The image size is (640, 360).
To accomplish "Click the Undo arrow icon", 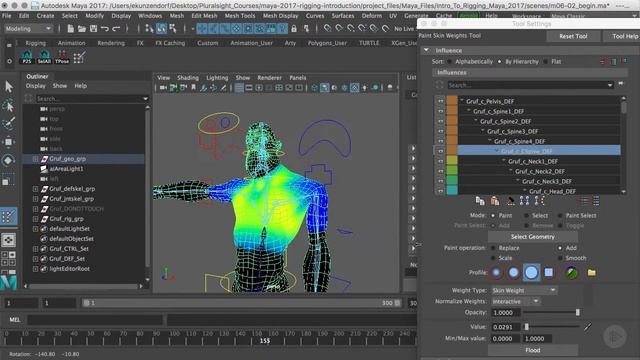I will point(105,29).
